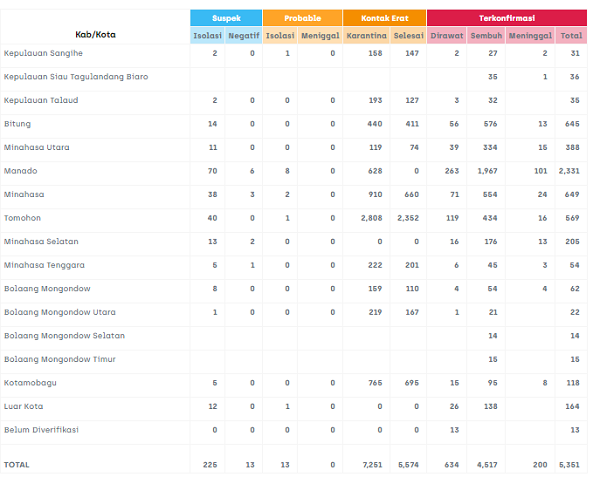This screenshot has height=477, width=600.
Task: Sort by the Negatif column header
Action: [x=244, y=36]
